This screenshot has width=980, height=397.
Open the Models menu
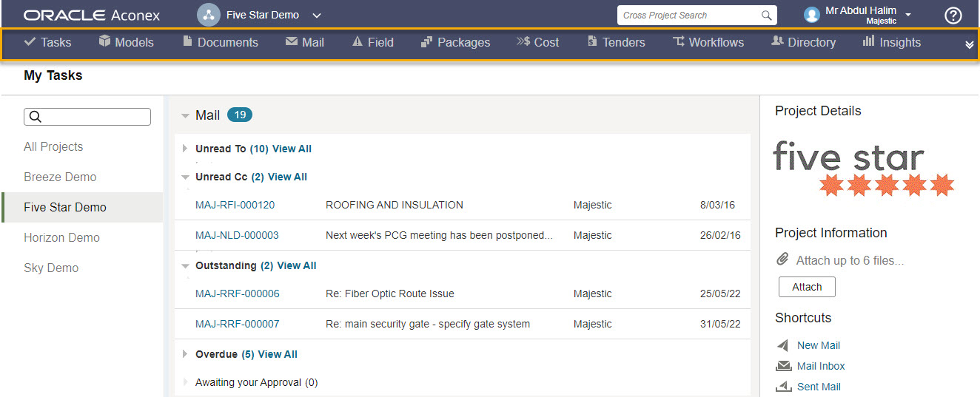126,42
